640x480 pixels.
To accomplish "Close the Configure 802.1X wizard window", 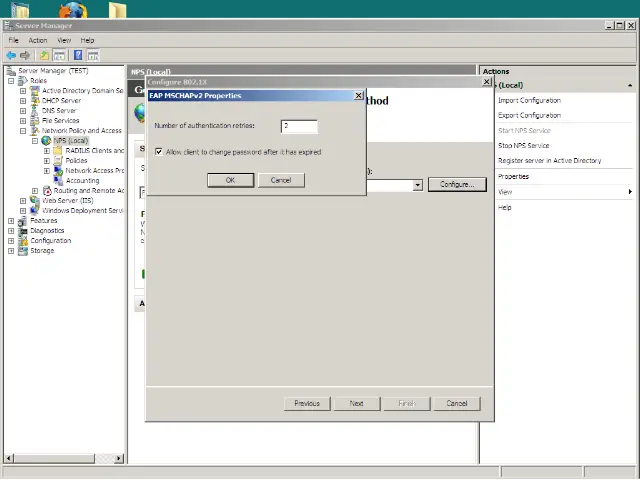I will point(487,82).
